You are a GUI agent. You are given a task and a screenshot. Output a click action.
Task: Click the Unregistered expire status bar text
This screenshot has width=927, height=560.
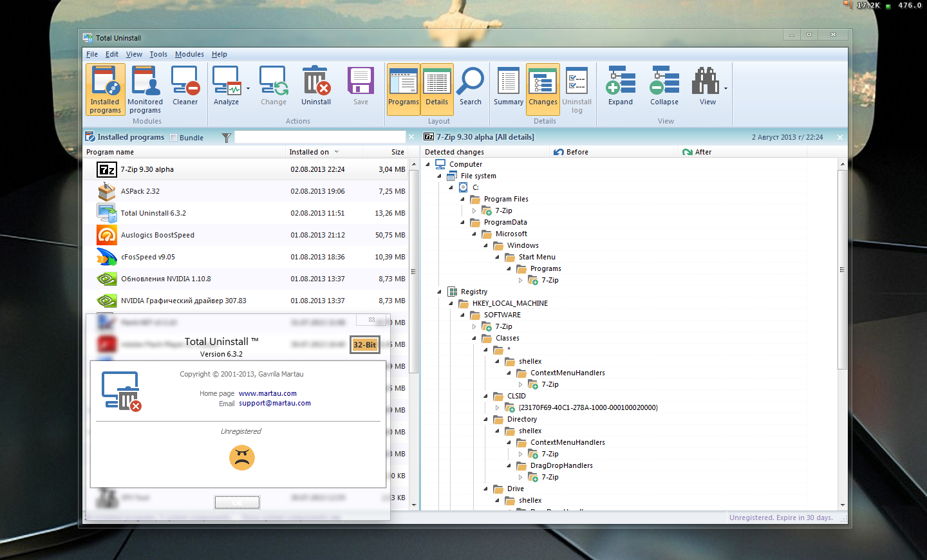(781, 518)
